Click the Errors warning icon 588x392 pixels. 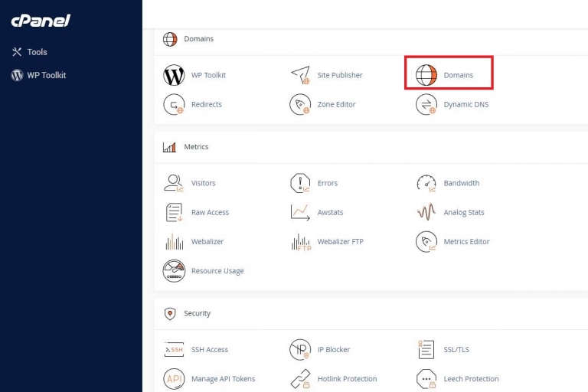point(300,183)
